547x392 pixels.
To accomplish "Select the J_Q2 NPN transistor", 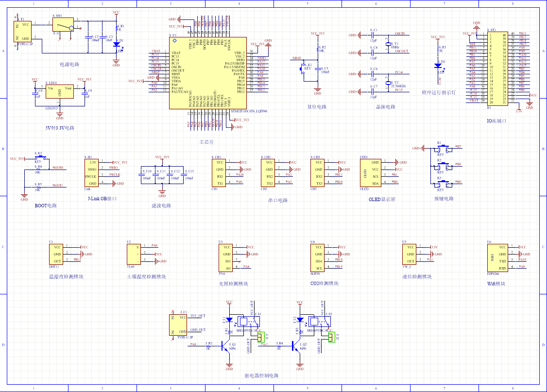I will pos(296,346).
